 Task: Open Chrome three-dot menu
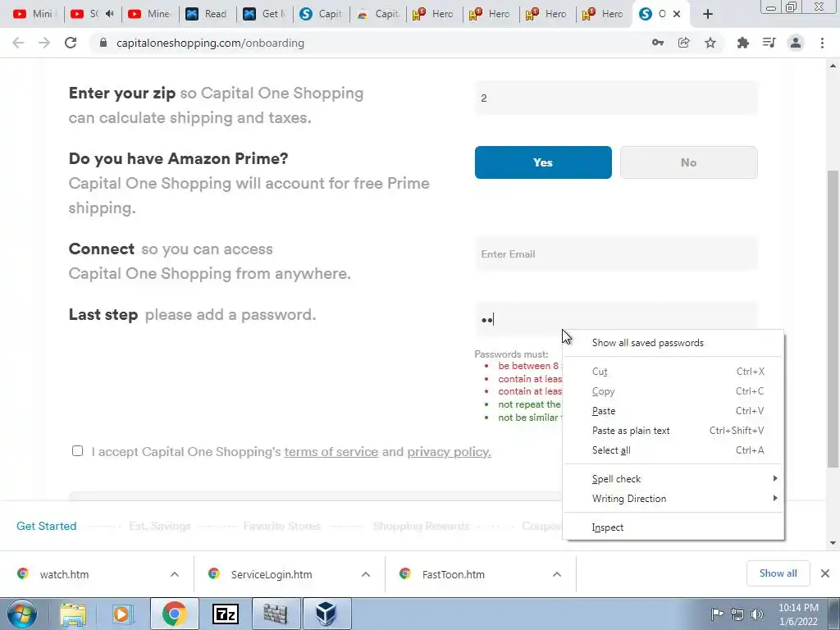click(x=822, y=43)
